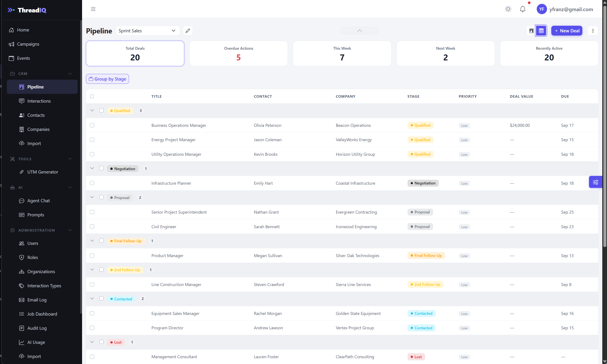Screen dimensions: 607x364
Task: Collapse the CRM sidebar section
Action: [70, 73]
